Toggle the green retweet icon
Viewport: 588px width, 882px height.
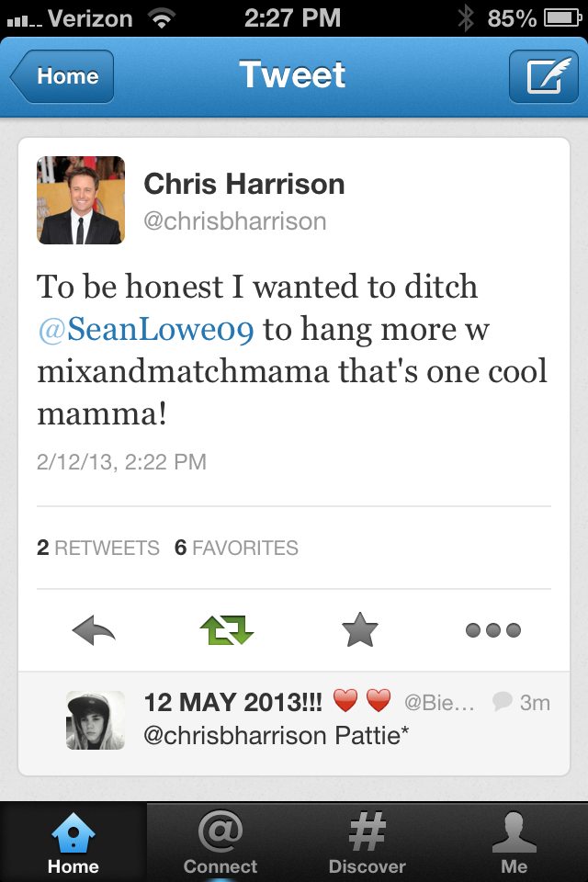click(227, 630)
